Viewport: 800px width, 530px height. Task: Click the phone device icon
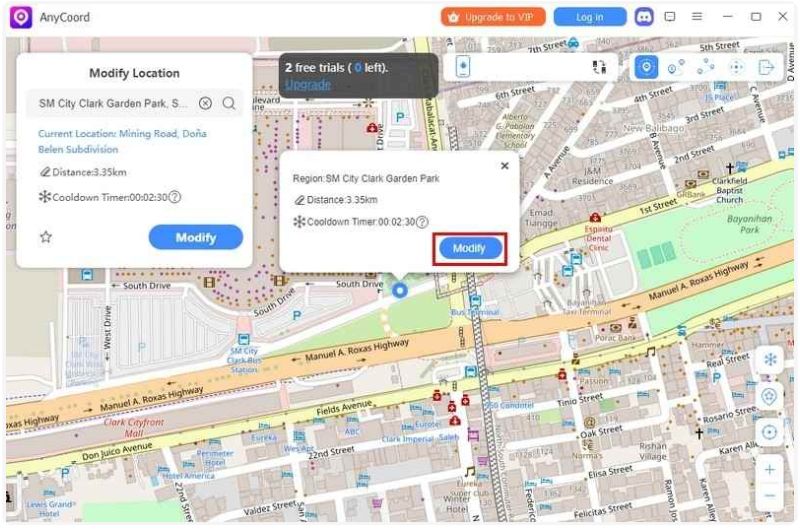(x=462, y=67)
